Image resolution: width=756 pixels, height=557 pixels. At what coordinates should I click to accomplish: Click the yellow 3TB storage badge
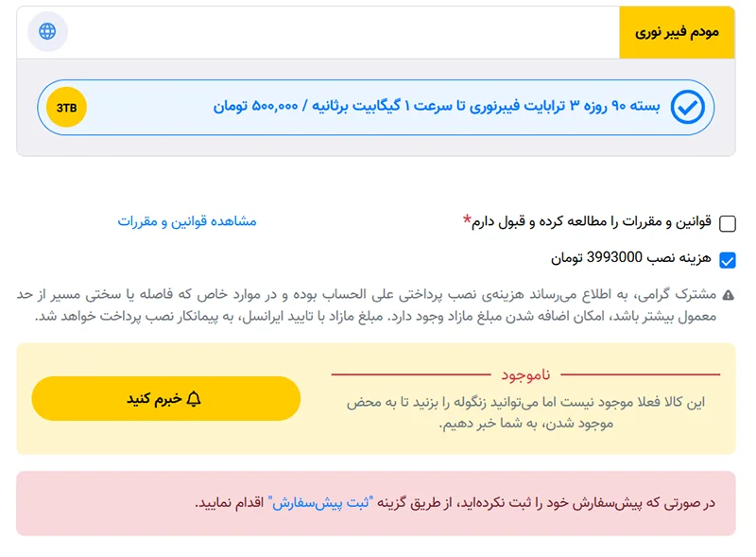coord(64,107)
